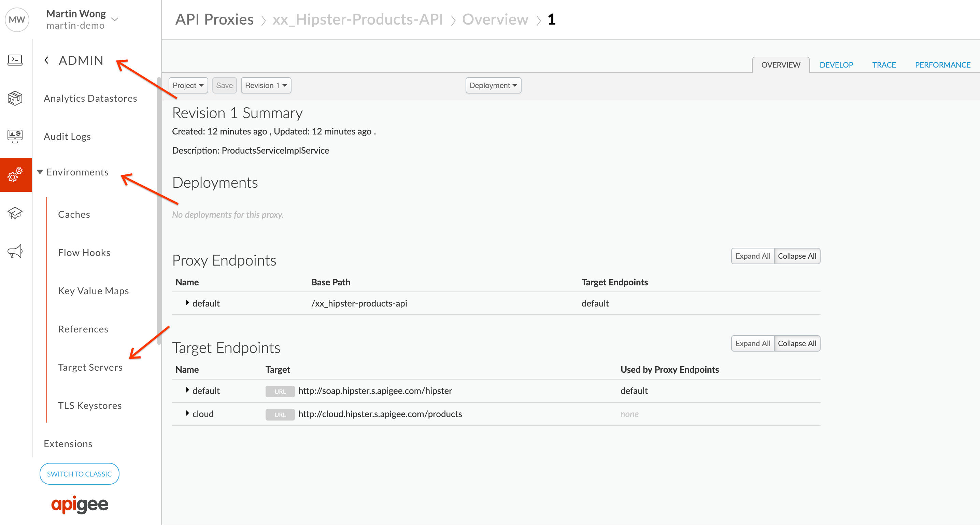Switch to the TRACE tab

pos(884,65)
